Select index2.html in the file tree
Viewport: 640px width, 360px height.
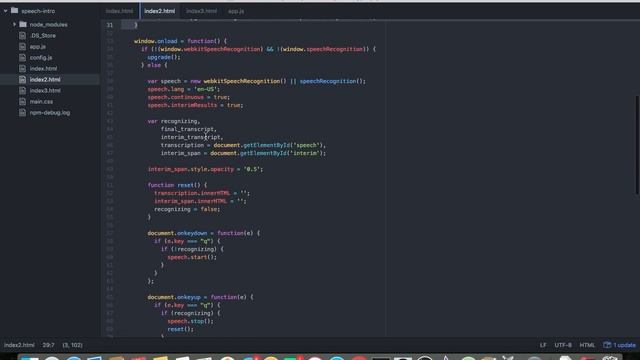pyautogui.click(x=45, y=80)
